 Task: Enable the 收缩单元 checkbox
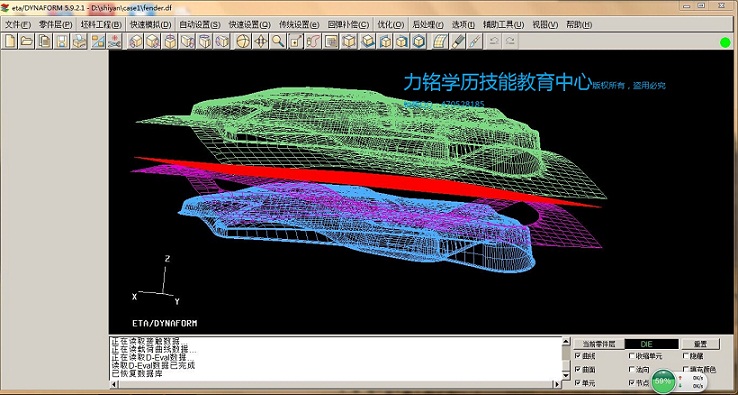click(632, 356)
